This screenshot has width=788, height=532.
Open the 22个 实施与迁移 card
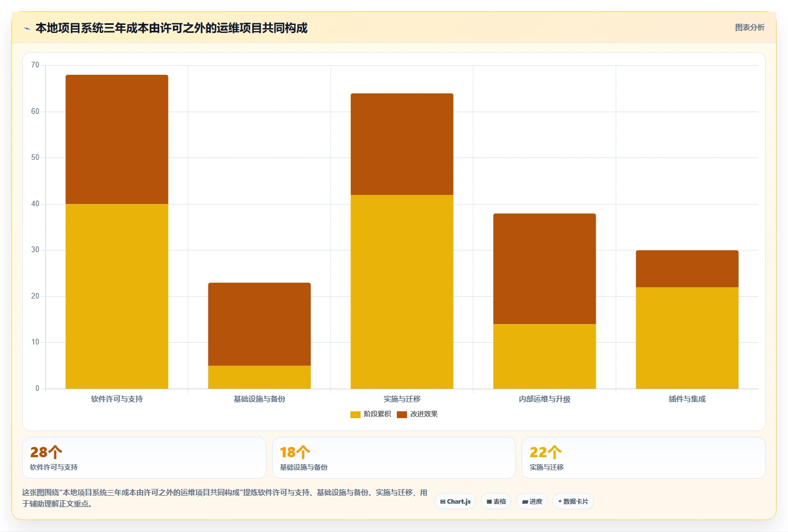pyautogui.click(x=643, y=458)
